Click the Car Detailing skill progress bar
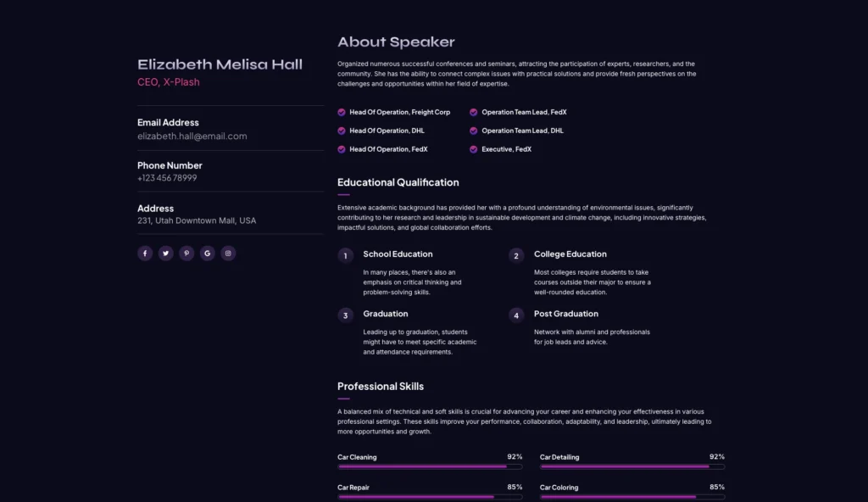Image resolution: width=868 pixels, height=502 pixels. click(x=632, y=466)
